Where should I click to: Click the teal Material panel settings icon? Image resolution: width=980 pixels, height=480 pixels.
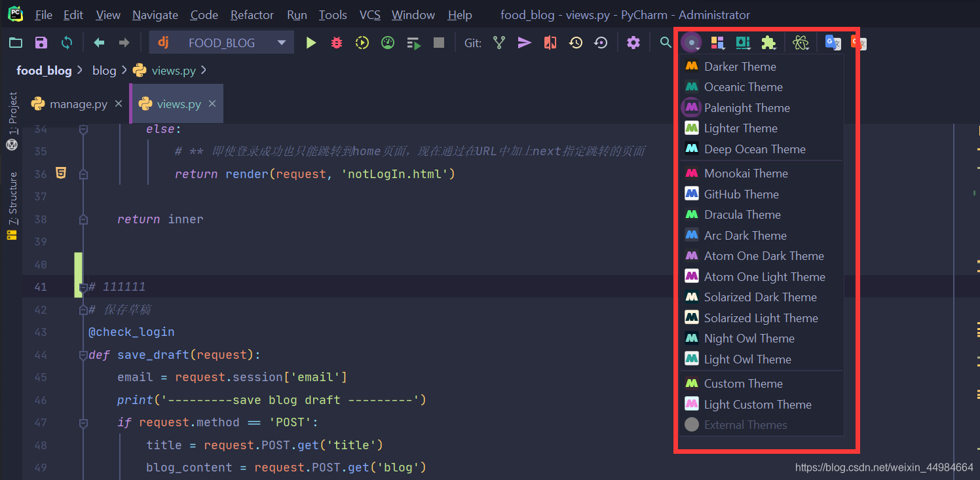743,43
